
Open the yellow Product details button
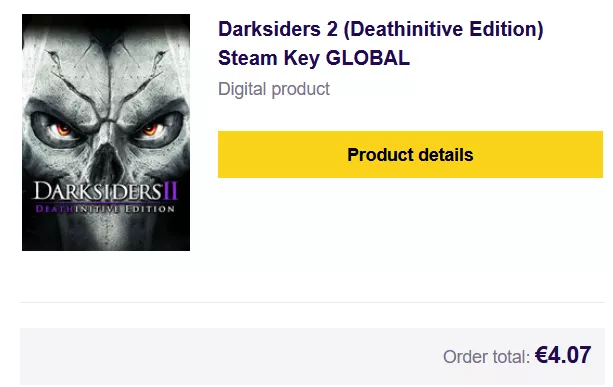tap(410, 154)
